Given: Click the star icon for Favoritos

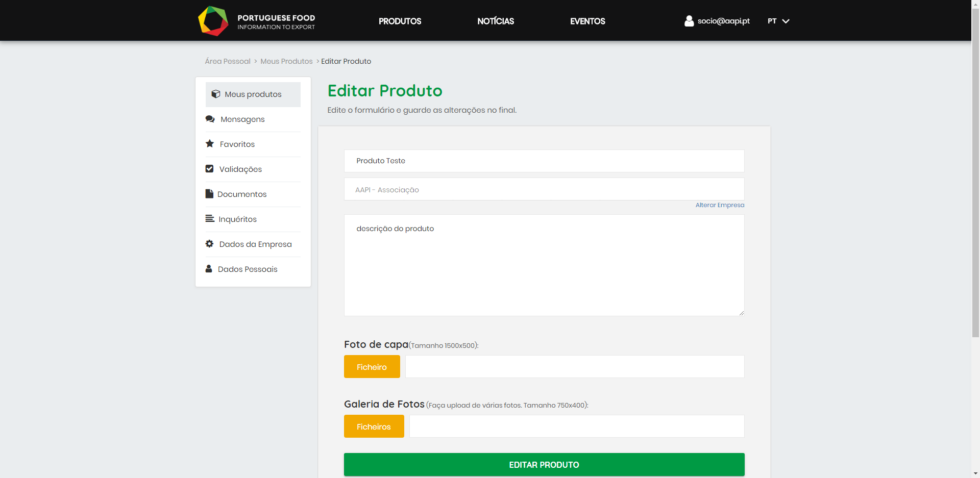Looking at the screenshot, I should [210, 144].
